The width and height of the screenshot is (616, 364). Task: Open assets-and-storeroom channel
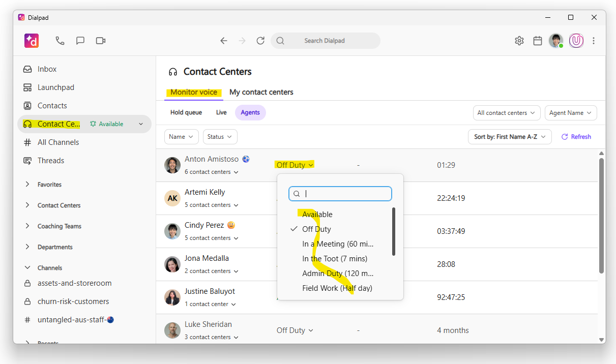coord(74,283)
